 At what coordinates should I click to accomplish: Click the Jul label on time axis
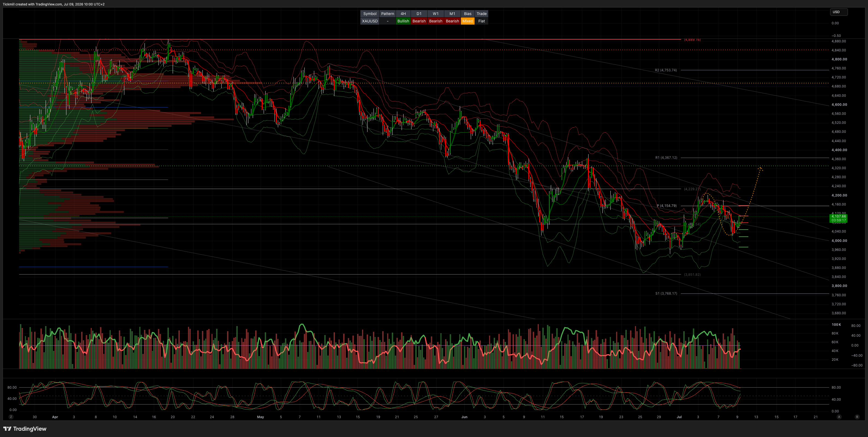click(679, 417)
